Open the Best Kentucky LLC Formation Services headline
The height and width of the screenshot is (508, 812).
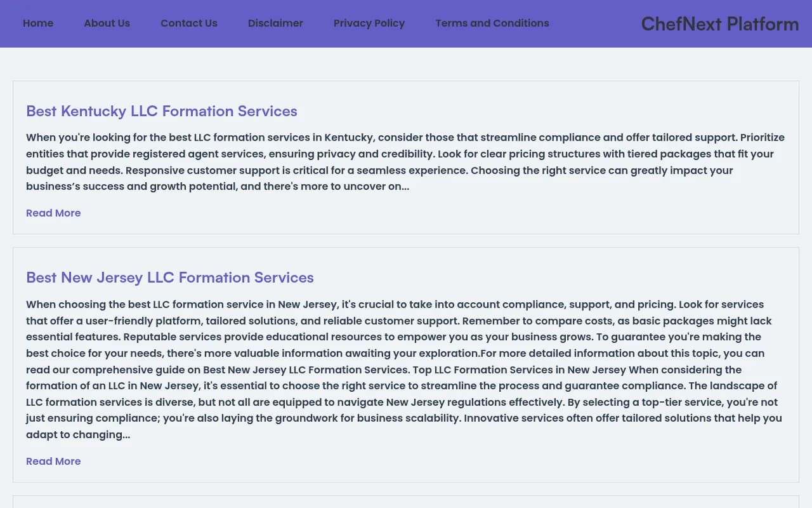162,111
